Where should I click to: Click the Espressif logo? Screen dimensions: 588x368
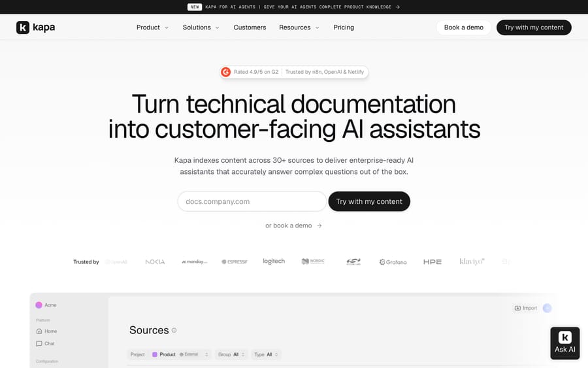pyautogui.click(x=235, y=262)
